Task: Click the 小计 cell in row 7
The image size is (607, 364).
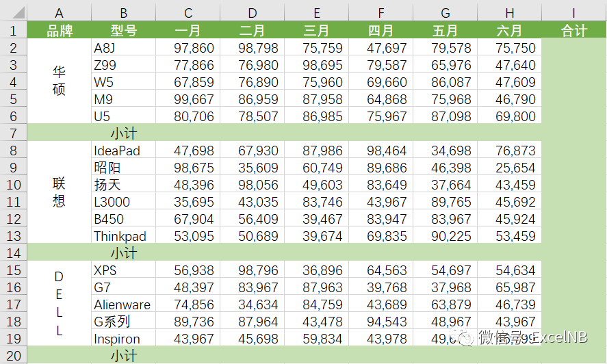Action: click(x=123, y=133)
